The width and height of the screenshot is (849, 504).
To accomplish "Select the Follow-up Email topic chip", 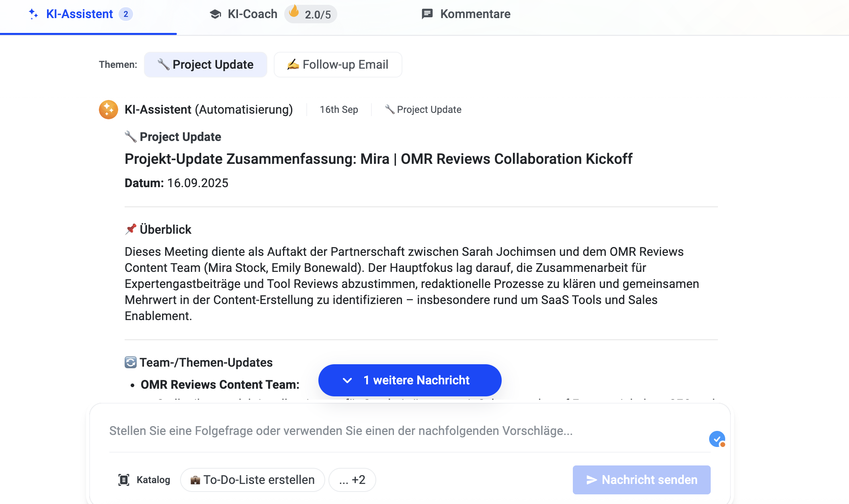I will click(338, 65).
